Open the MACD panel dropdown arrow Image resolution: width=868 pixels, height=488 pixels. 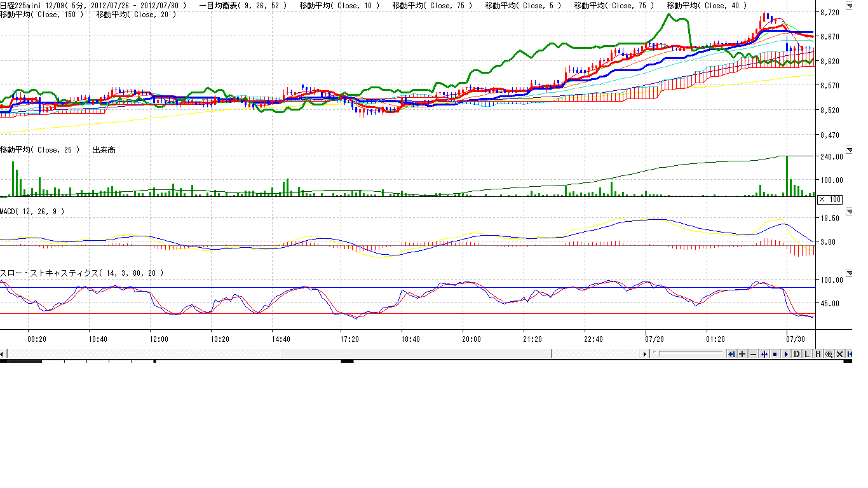(850, 211)
